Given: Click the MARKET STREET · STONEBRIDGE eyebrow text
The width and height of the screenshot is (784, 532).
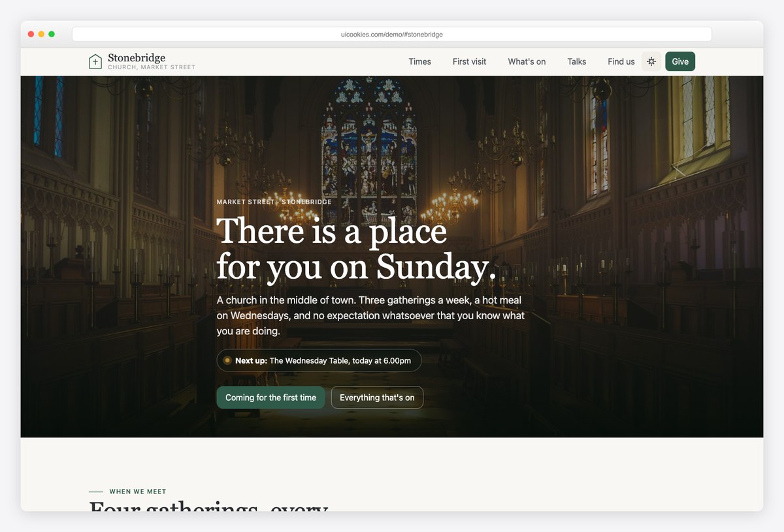Looking at the screenshot, I should pyautogui.click(x=274, y=202).
